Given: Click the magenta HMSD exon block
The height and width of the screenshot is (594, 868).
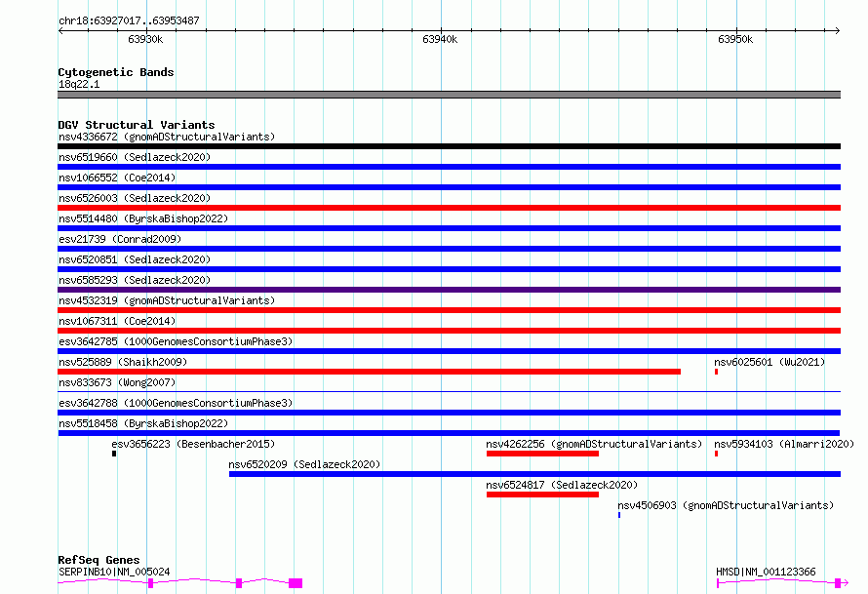Looking at the screenshot, I should pos(838,583).
